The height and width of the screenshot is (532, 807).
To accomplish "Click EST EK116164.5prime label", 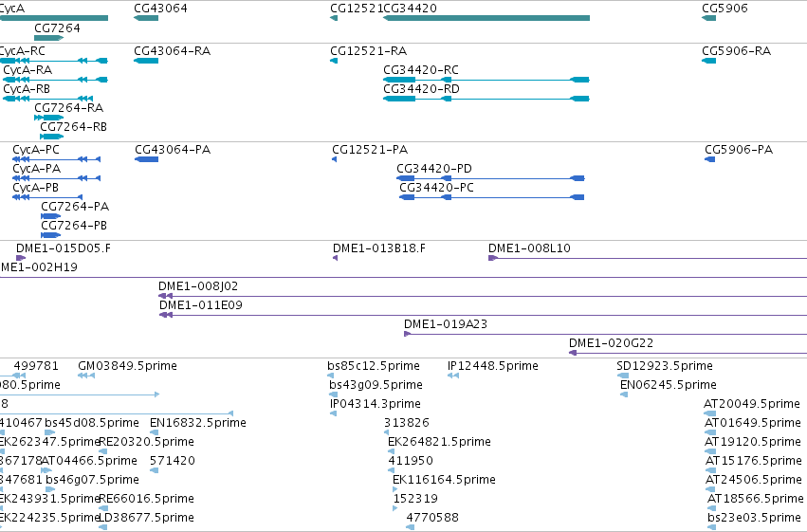I will (444, 480).
